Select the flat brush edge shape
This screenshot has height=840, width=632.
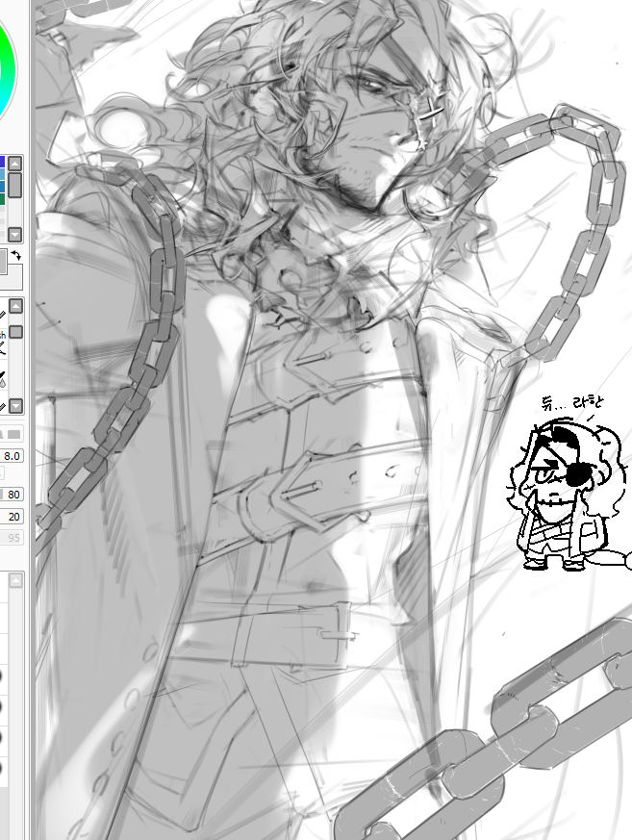[13, 434]
